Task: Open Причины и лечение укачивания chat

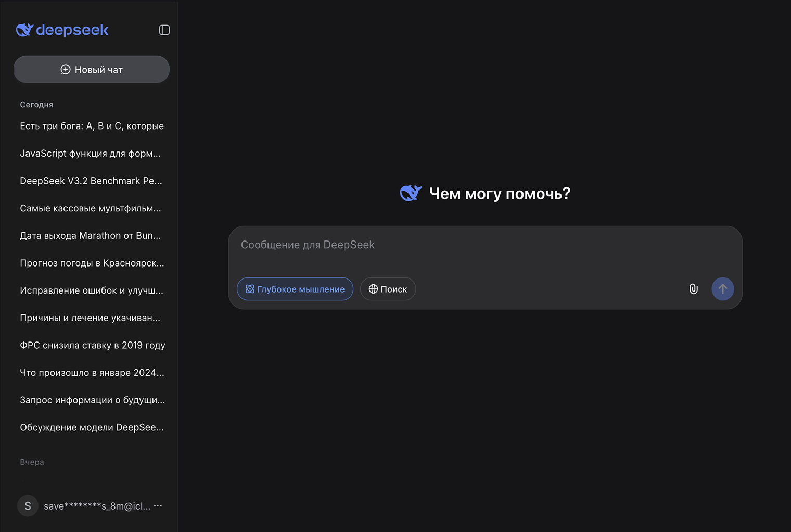Action: [x=90, y=318]
